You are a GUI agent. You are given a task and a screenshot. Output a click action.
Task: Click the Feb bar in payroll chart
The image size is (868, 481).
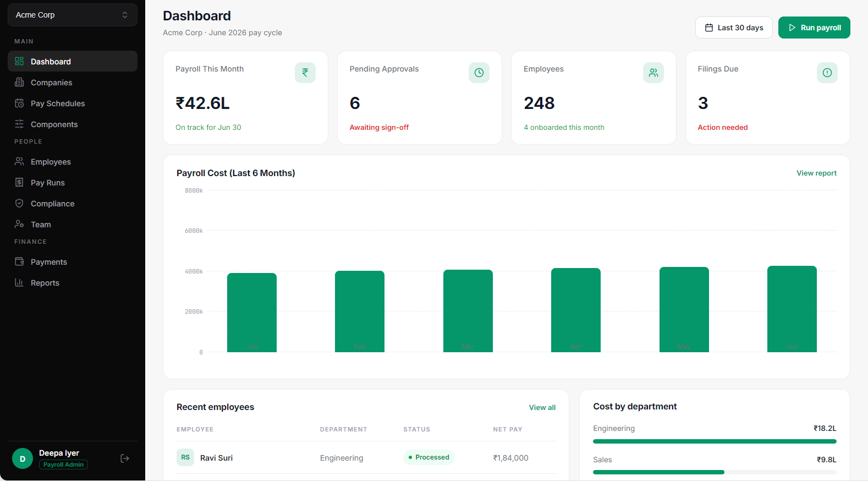pos(360,311)
